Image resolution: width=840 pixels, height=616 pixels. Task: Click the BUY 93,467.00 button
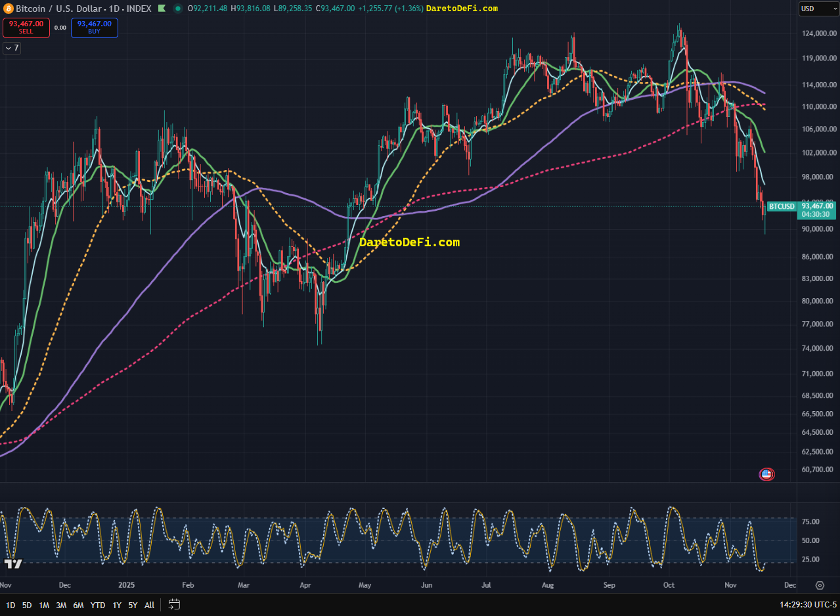point(95,28)
